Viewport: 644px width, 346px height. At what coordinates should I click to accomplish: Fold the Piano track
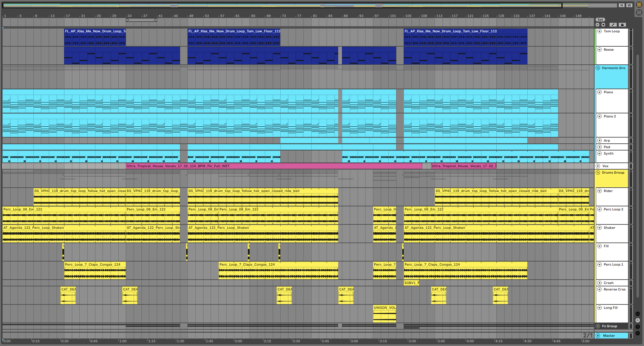coord(600,92)
